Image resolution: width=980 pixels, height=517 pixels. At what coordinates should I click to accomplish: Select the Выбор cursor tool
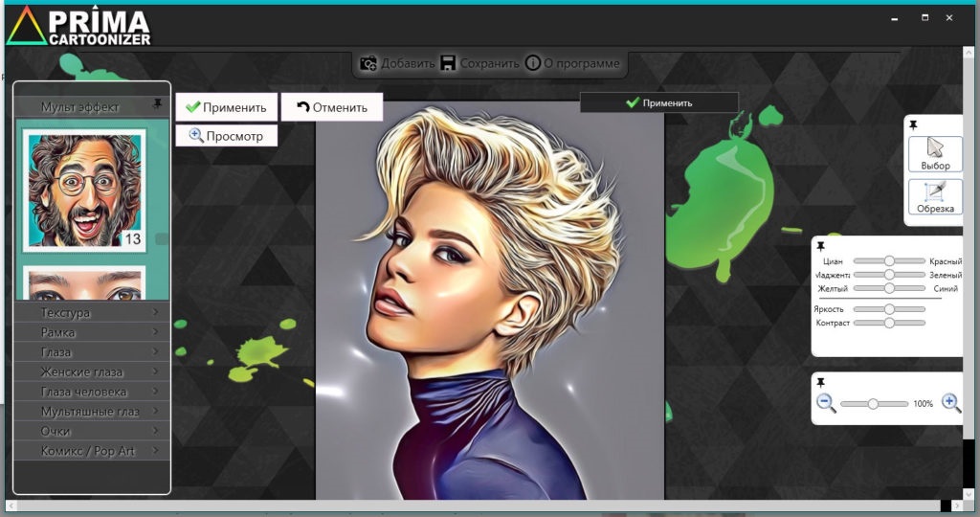pos(935,154)
